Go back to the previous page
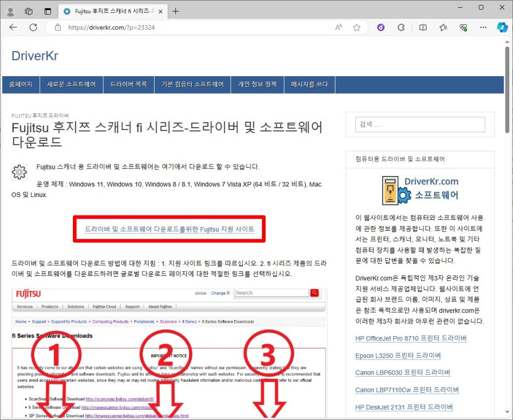 click(13, 27)
